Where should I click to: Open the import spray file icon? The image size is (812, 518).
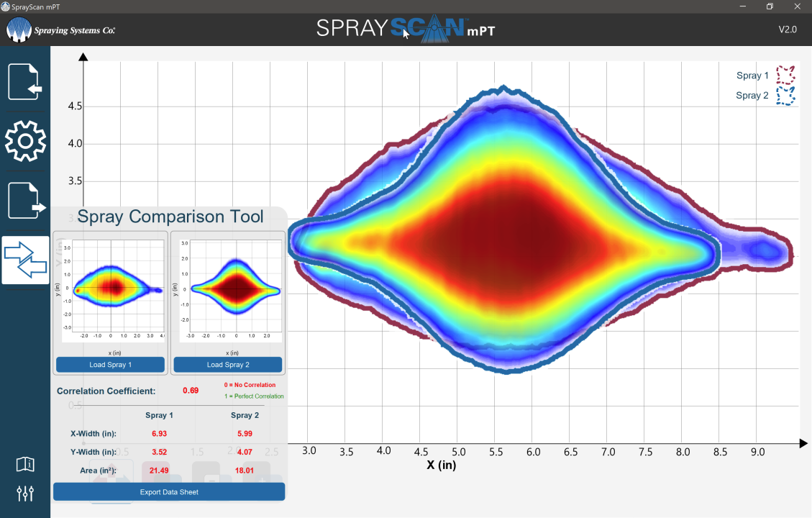(25, 81)
